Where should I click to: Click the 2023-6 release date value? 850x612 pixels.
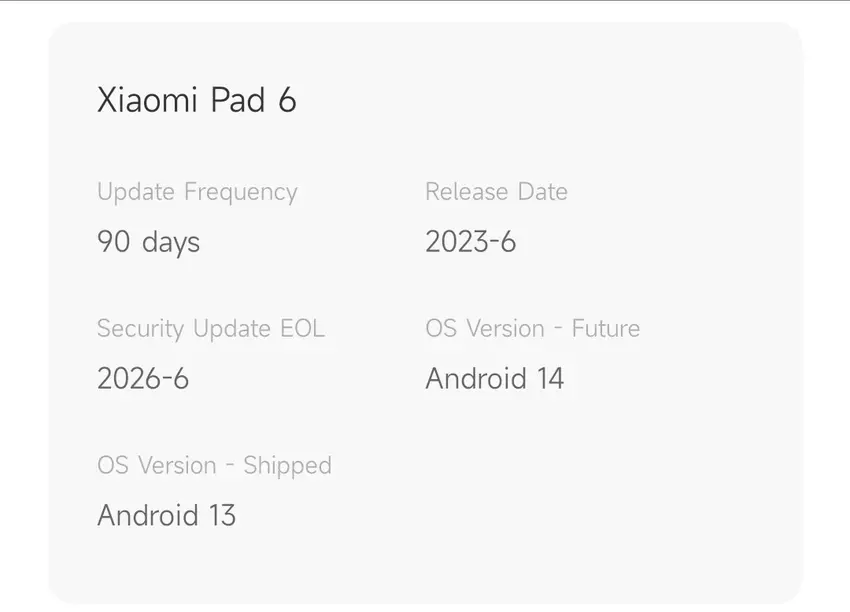pyautogui.click(x=470, y=242)
